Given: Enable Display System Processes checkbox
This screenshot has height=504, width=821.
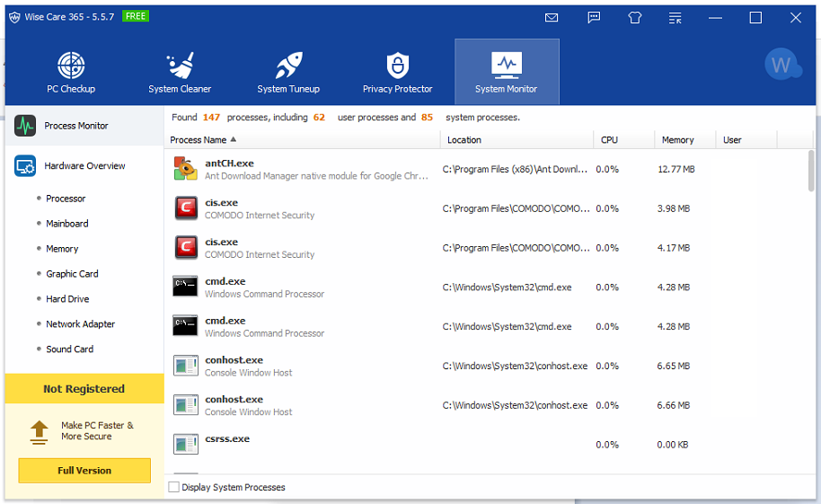Looking at the screenshot, I should click(x=174, y=487).
